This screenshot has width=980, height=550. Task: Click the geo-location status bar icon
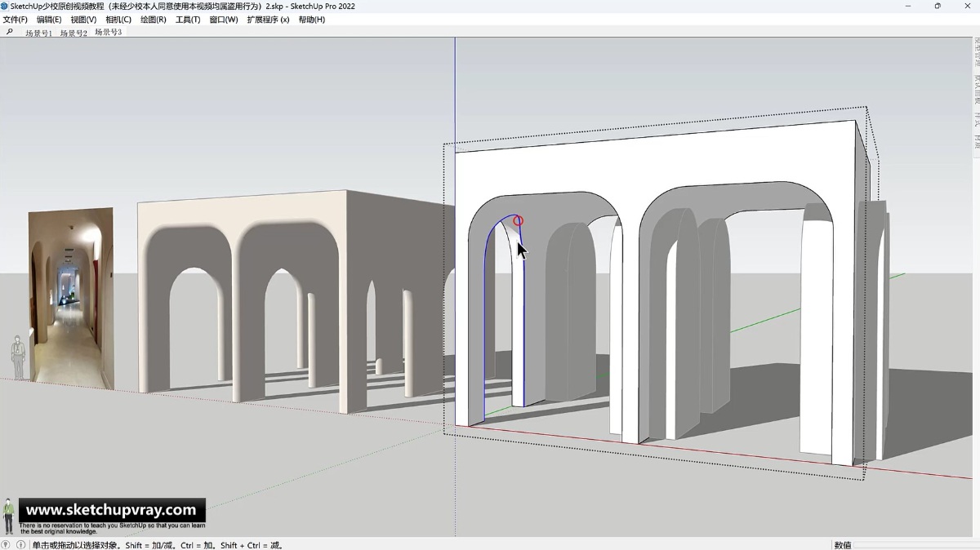(6, 544)
